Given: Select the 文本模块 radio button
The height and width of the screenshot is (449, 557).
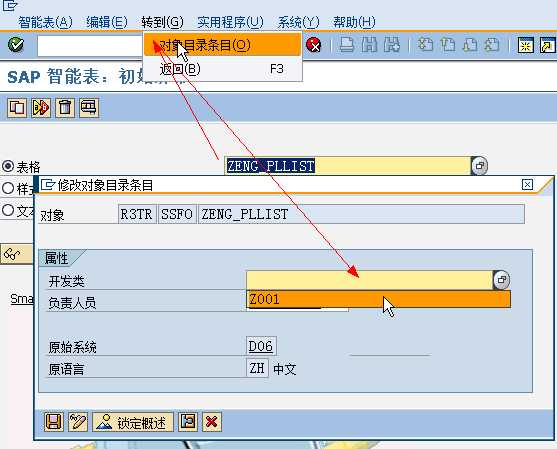Looking at the screenshot, I should [8, 210].
